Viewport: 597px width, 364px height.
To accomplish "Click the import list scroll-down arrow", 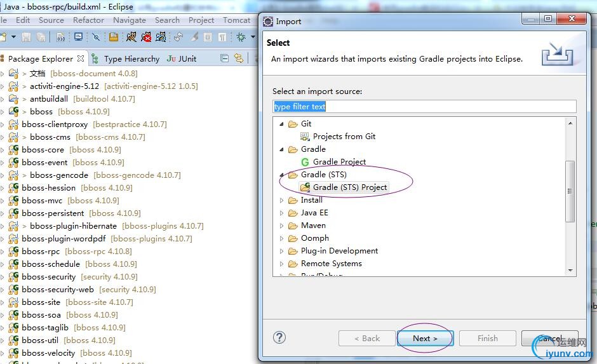I will click(x=570, y=271).
